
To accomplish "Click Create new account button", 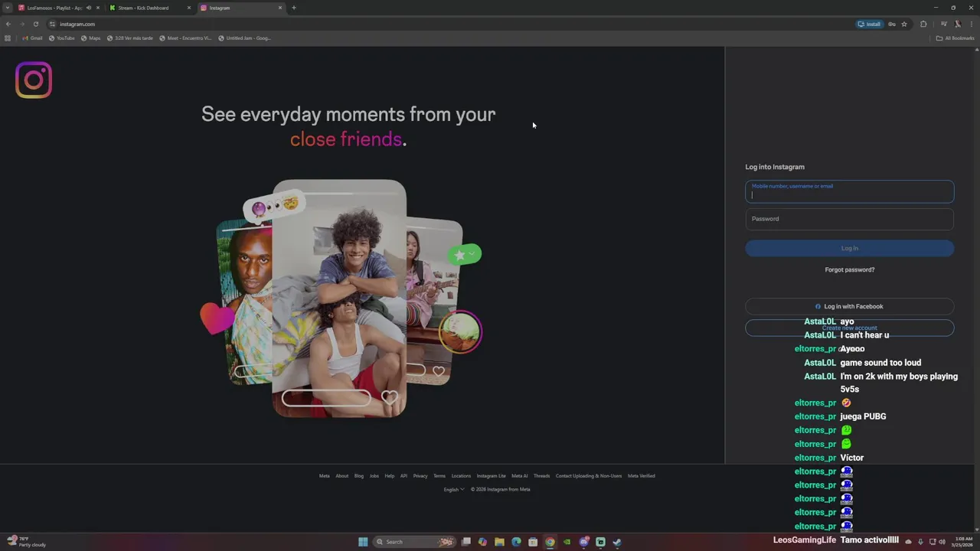I will pyautogui.click(x=850, y=328).
